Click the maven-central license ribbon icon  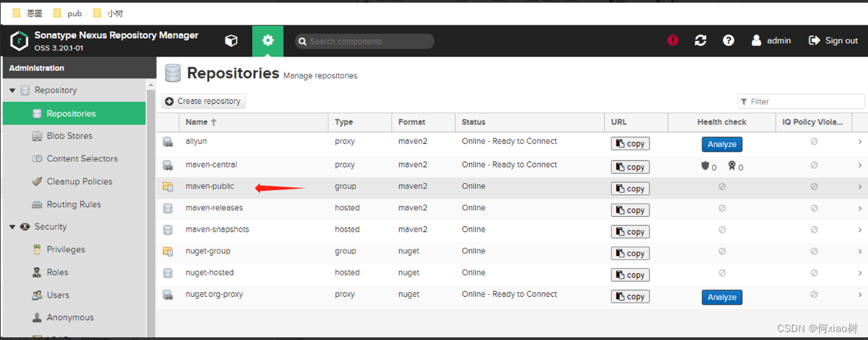731,166
